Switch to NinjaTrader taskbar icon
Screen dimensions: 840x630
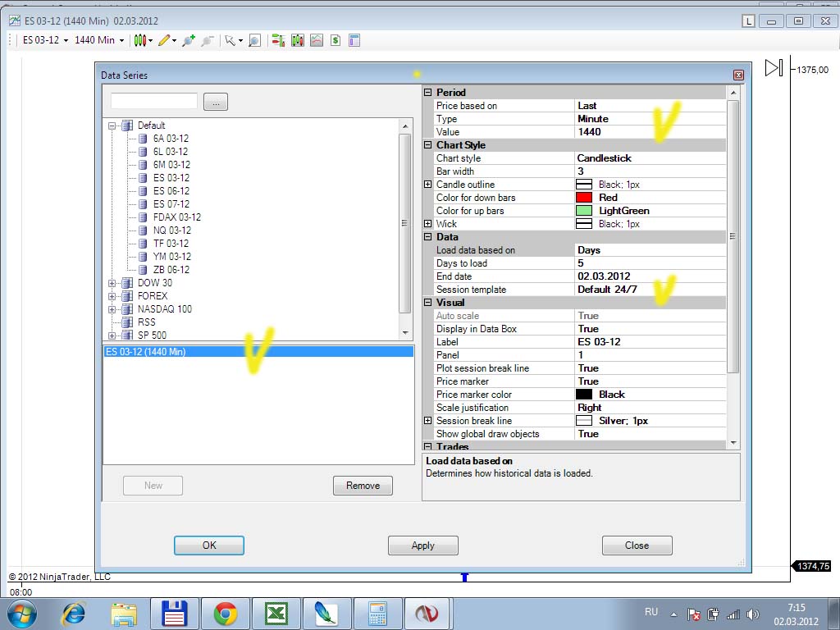point(427,614)
